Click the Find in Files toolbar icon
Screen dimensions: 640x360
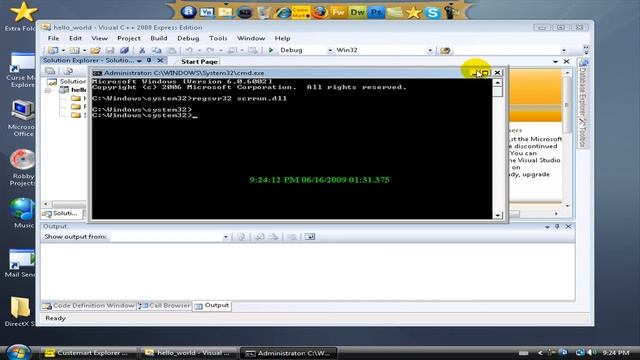pos(445,50)
